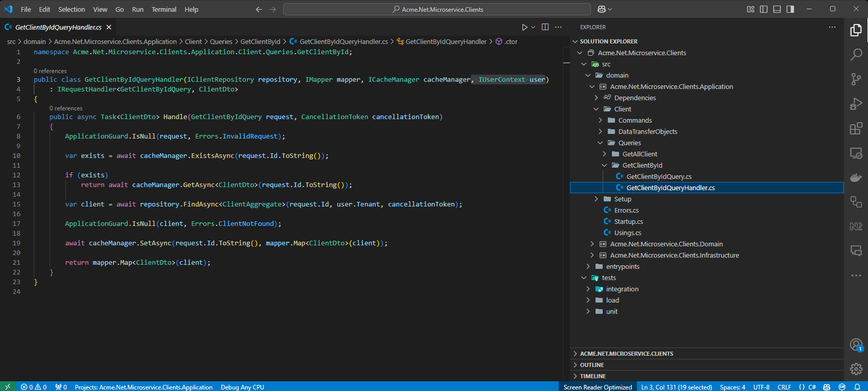Toggle Panel layout button
The image size is (868, 391).
(x=777, y=9)
